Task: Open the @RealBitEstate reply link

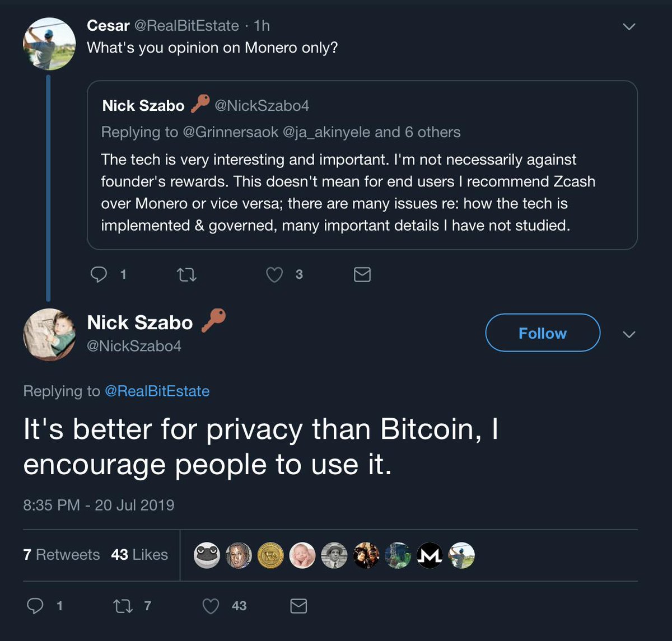Action: (x=157, y=391)
